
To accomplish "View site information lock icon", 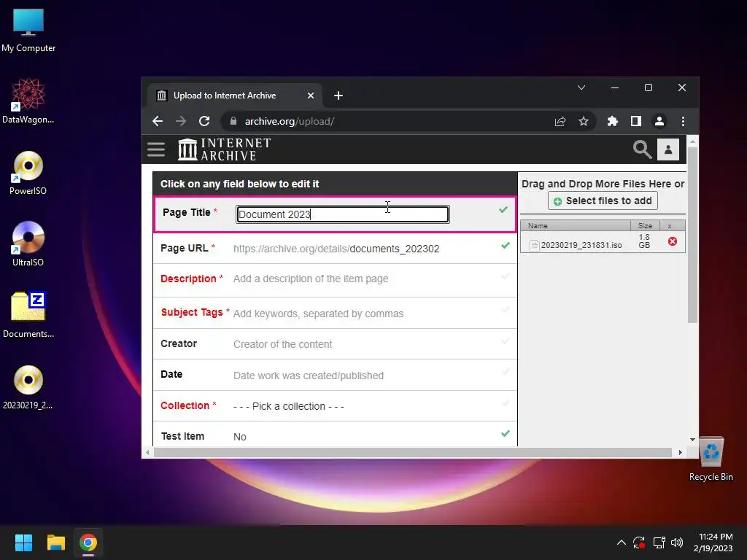I will point(233,122).
